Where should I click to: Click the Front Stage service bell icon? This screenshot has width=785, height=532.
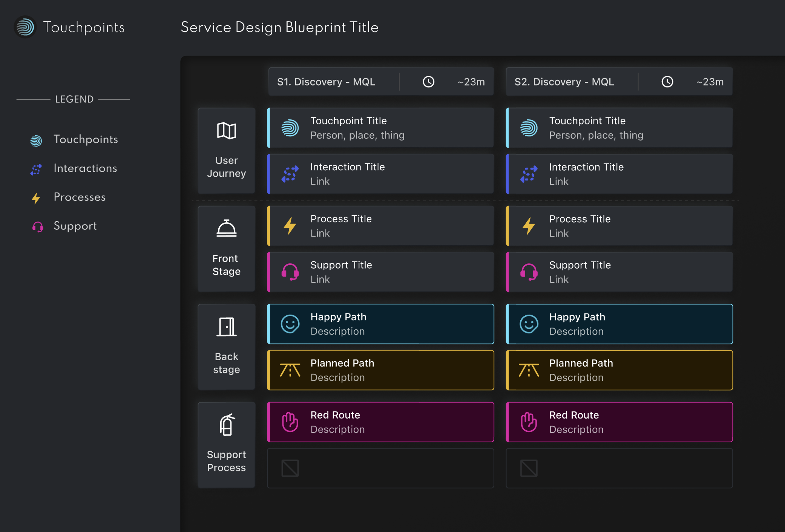click(x=226, y=228)
